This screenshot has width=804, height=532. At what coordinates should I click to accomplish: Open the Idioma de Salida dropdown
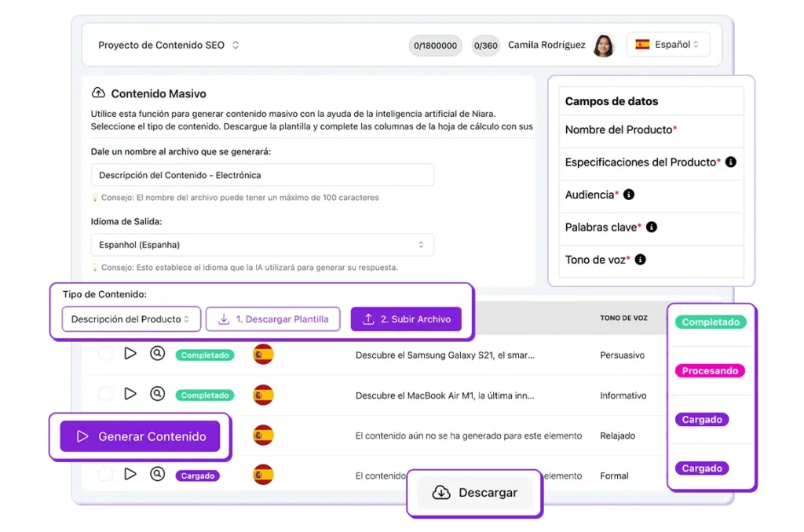(262, 245)
